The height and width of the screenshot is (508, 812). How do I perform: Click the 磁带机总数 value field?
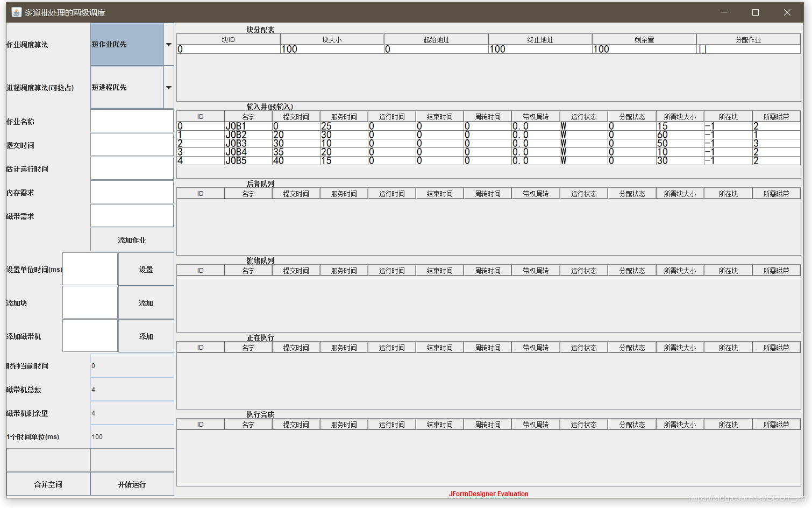(132, 389)
